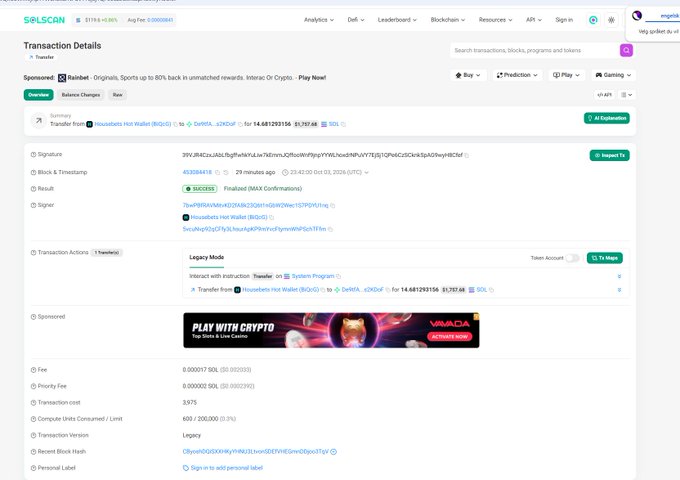
Task: Copy De9tfA...s2KDoF address in the Legacy Mode transfer row
Action: (x=387, y=290)
